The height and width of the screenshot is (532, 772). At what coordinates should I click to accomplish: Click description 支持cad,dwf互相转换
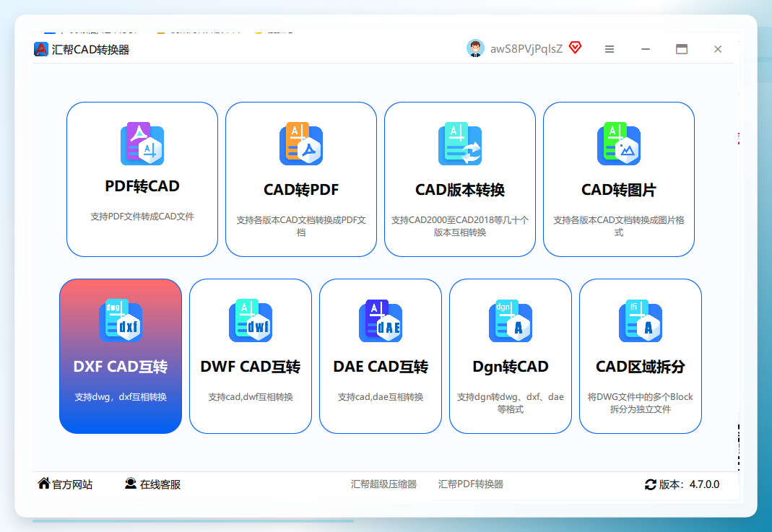tap(251, 397)
